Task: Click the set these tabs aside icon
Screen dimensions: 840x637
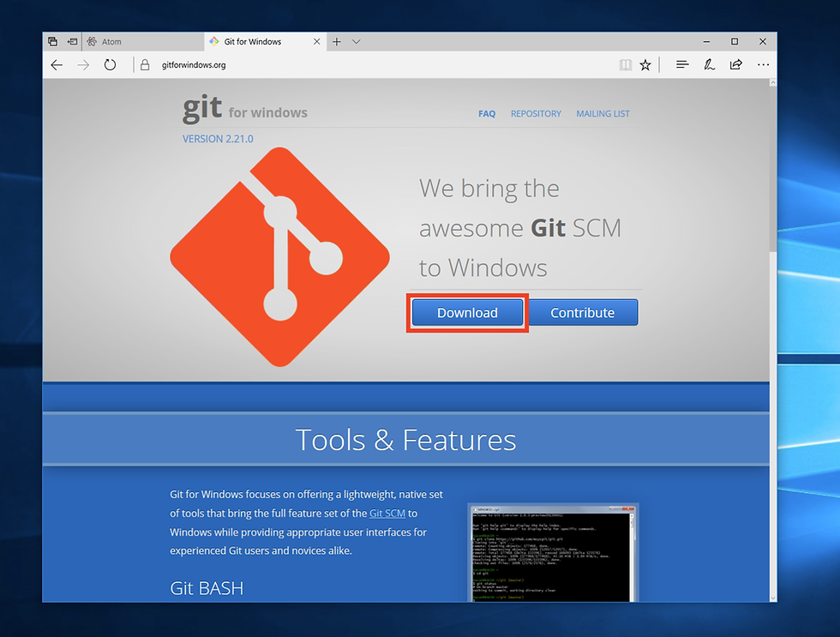Action: tap(72, 41)
